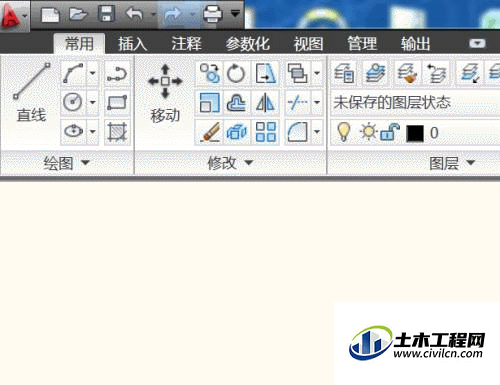The width and height of the screenshot is (500, 385).
Task: Open the current layer 0 dropdown list
Action: pyautogui.click(x=415, y=133)
